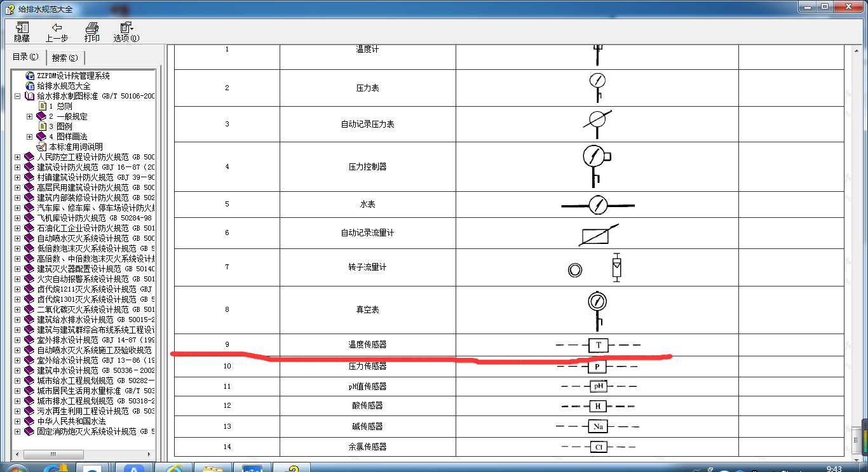Click the 压力表 table cell
The width and height of the screenshot is (868, 472).
(367, 88)
